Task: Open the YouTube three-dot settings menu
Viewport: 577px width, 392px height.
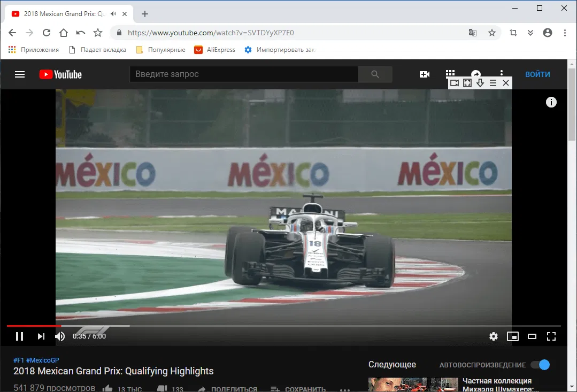Action: tap(501, 72)
